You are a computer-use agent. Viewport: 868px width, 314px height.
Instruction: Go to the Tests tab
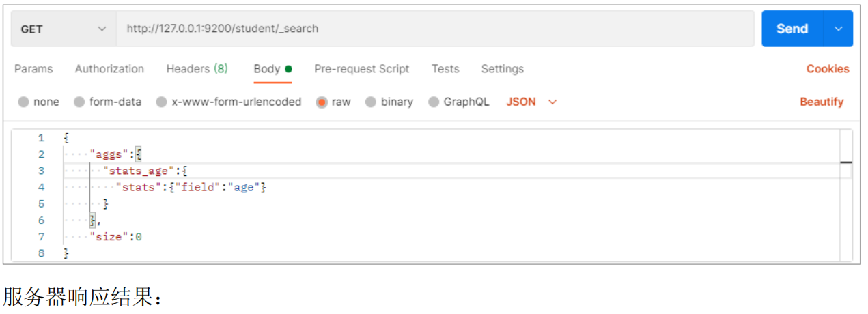(x=445, y=69)
